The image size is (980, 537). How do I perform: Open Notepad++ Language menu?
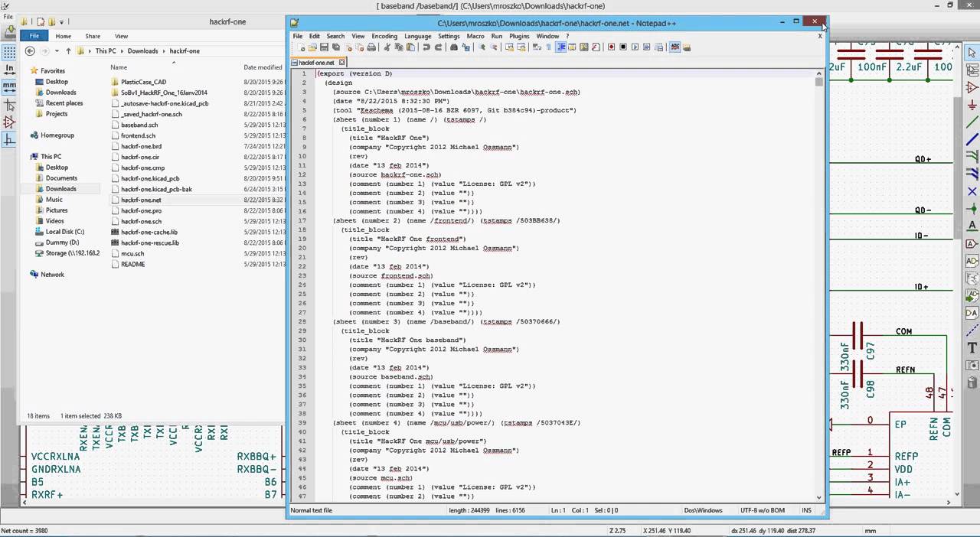(417, 36)
